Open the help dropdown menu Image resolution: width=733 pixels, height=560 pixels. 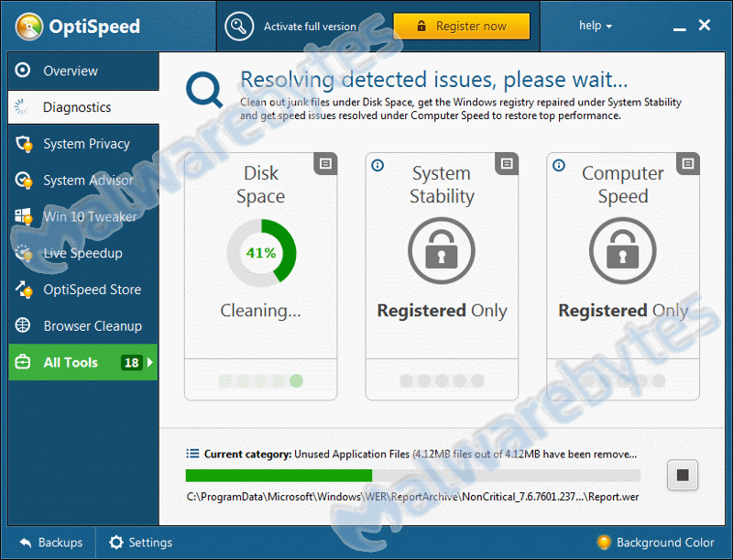pyautogui.click(x=595, y=26)
